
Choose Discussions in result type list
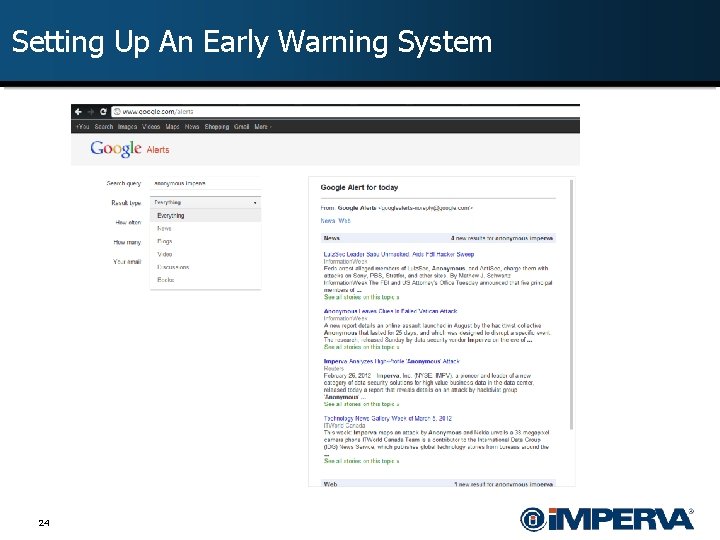206,267
